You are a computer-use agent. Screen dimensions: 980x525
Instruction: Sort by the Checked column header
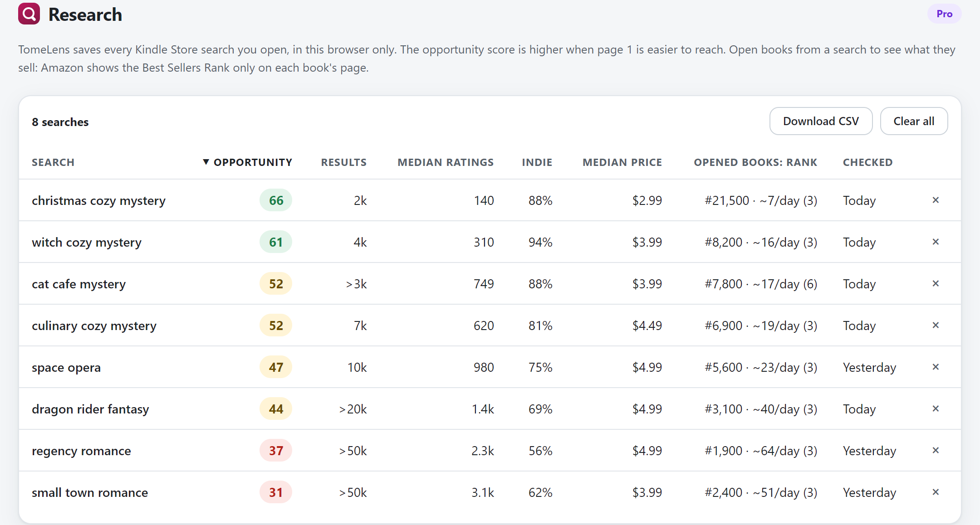(868, 162)
